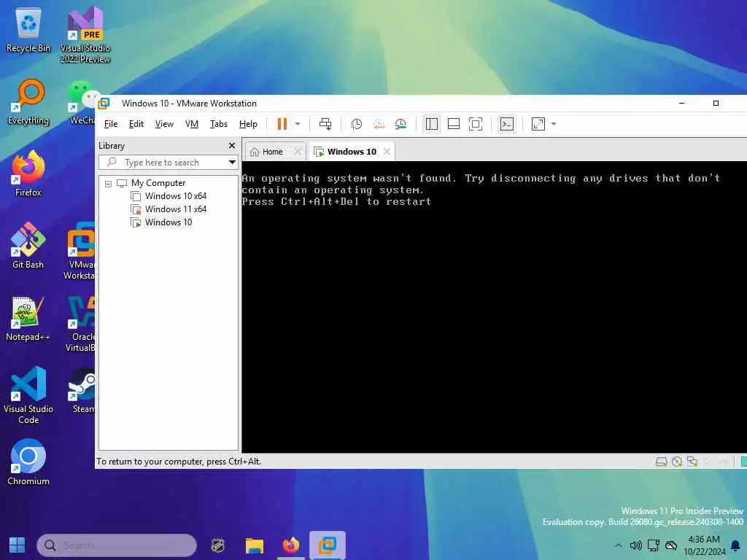Minimize the VMware Workstation window

click(682, 104)
